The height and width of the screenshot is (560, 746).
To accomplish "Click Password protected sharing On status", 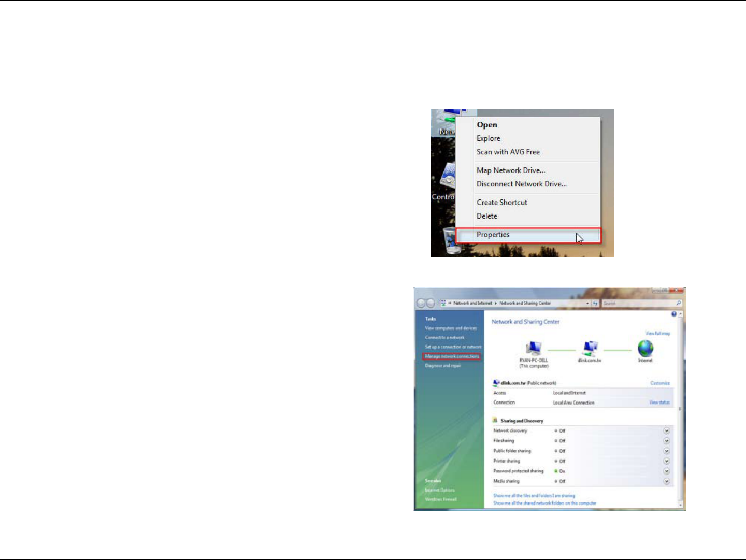I will [x=560, y=471].
